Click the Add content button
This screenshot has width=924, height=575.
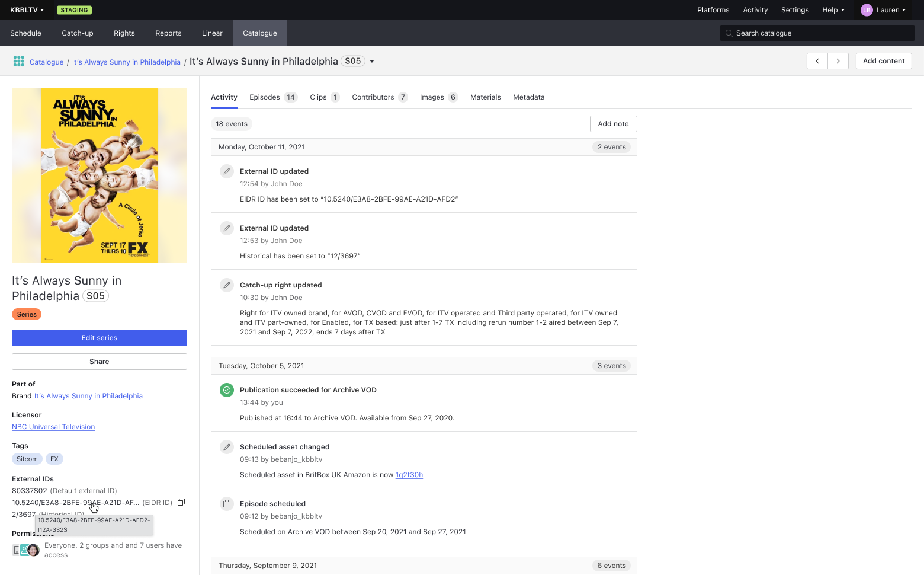coord(884,61)
